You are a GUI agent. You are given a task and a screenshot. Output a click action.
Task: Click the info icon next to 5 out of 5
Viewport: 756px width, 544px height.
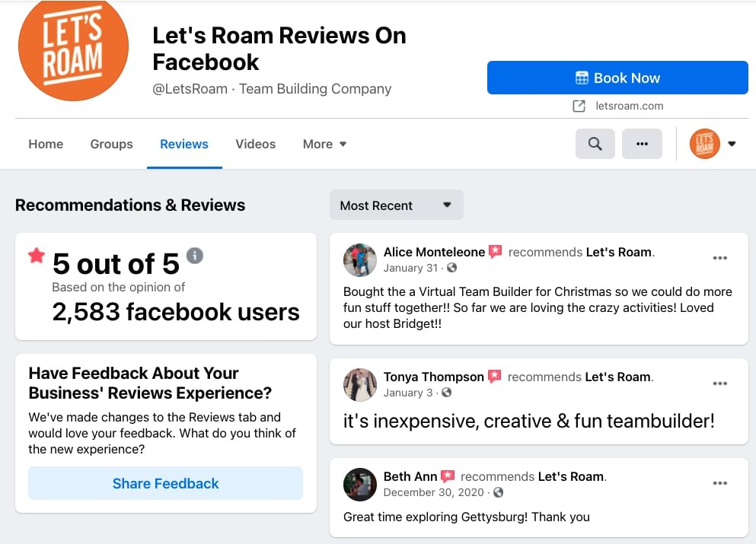pyautogui.click(x=195, y=256)
